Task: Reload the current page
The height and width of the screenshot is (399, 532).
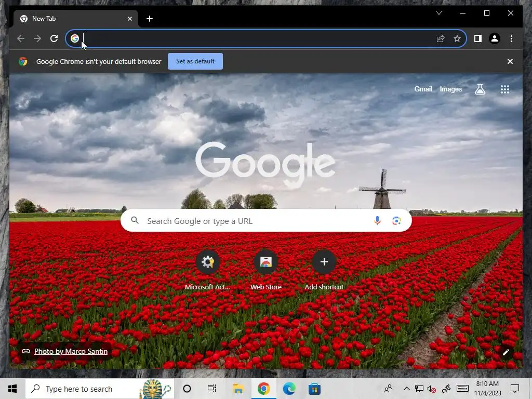Action: click(54, 38)
